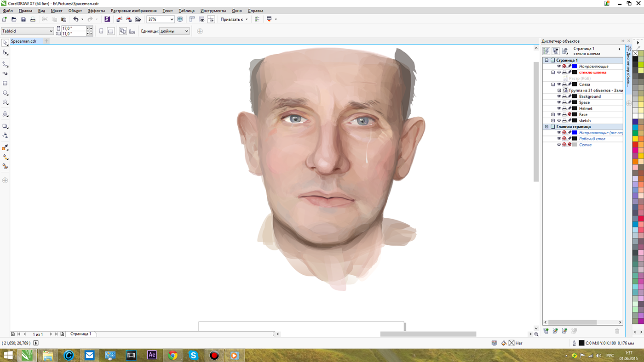Click New Layer icon at Object Manager bottom

tap(546, 331)
